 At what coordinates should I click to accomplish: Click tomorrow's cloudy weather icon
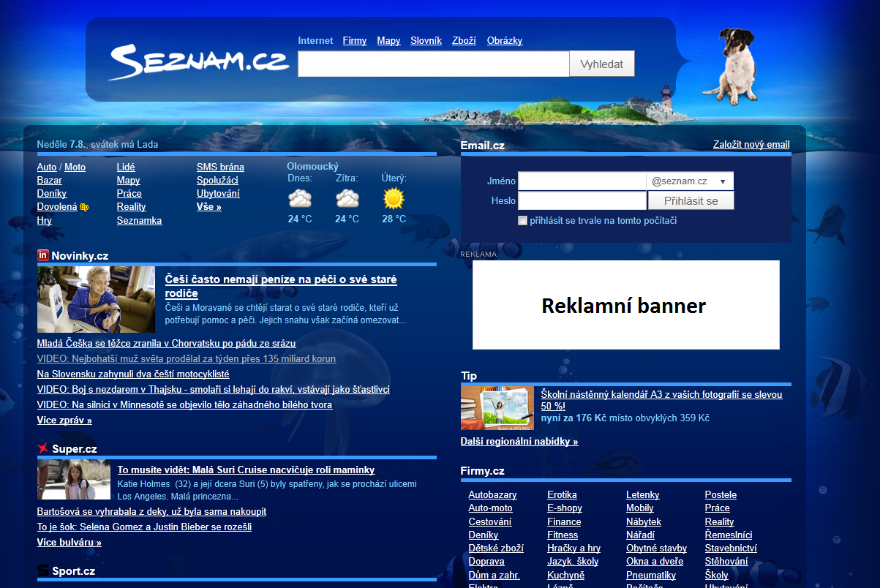pyautogui.click(x=347, y=198)
